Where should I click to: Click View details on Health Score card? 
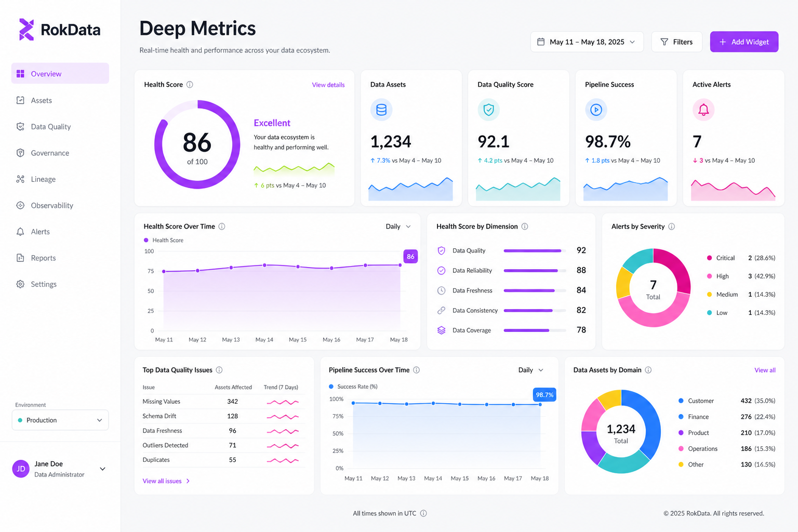pos(328,85)
